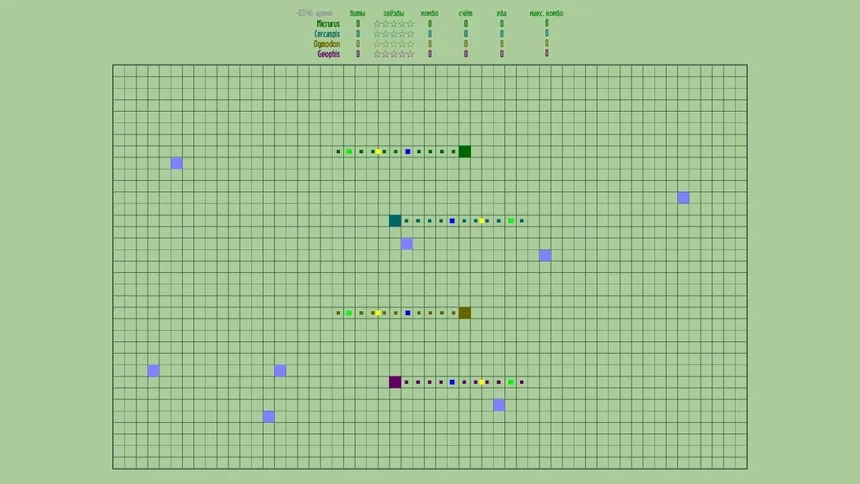Click the lone food square near grid's right edge
Screen dimensions: 860x484
click(683, 198)
